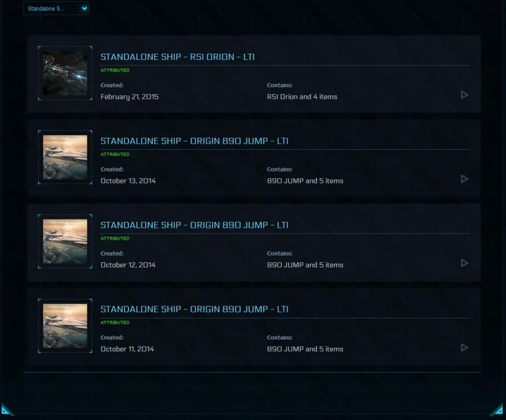Open the Standalone Ships filter dropdown
This screenshot has height=420, width=506.
point(56,8)
